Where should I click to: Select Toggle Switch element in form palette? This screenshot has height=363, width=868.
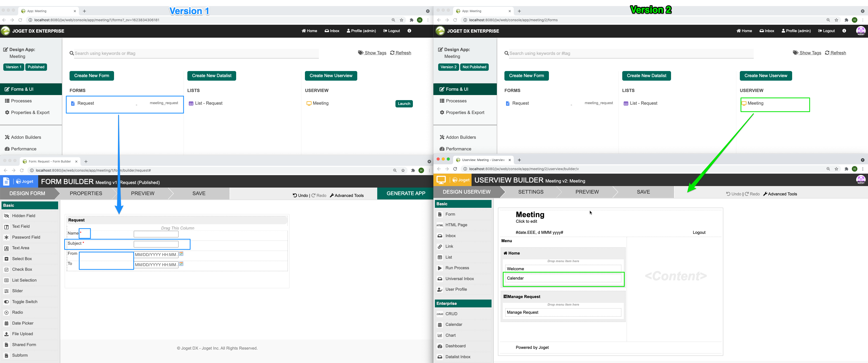pos(25,302)
